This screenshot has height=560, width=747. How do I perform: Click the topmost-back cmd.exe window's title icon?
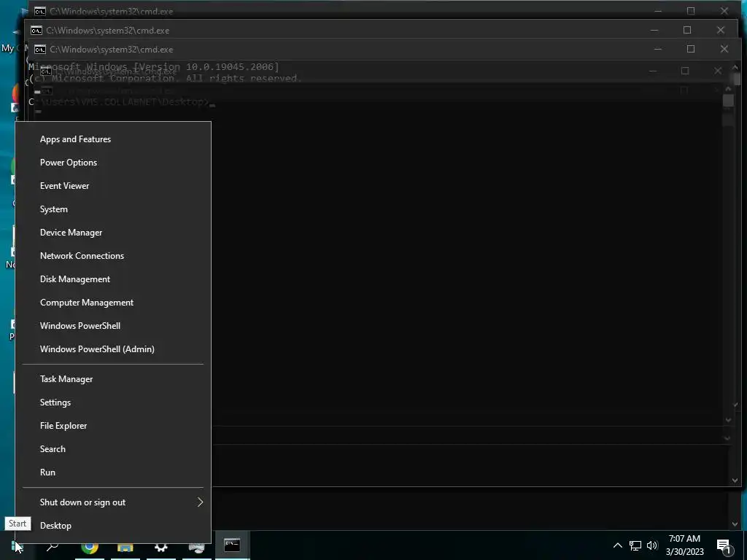tap(40, 11)
